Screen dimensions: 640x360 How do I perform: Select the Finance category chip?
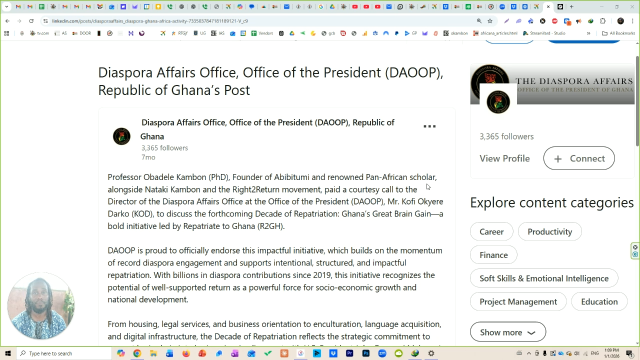tap(493, 255)
